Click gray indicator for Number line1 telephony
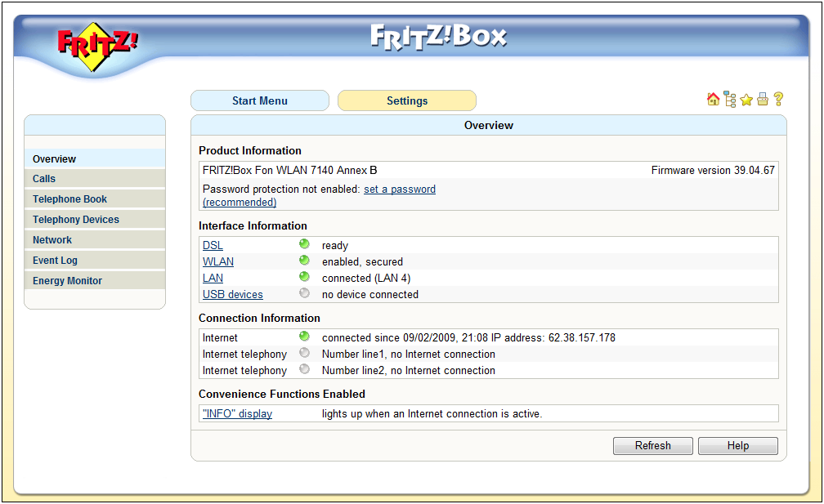Viewport: 824px width, 504px height. pyautogui.click(x=304, y=352)
